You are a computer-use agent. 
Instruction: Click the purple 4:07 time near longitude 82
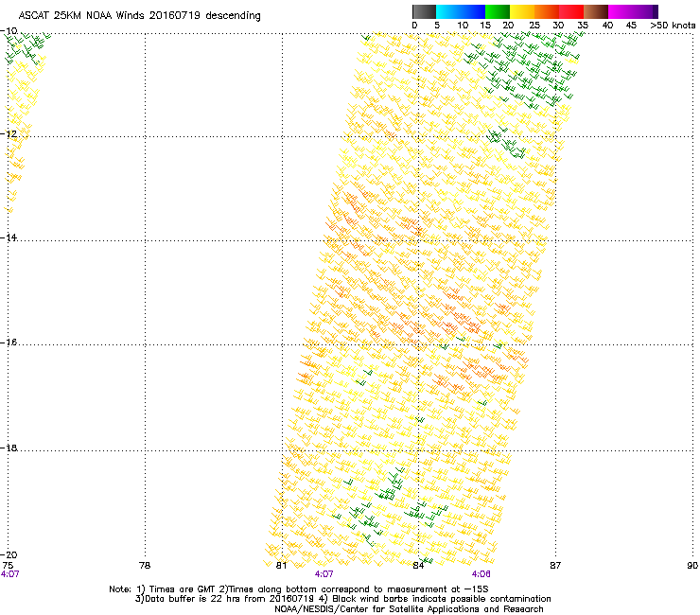tap(324, 574)
